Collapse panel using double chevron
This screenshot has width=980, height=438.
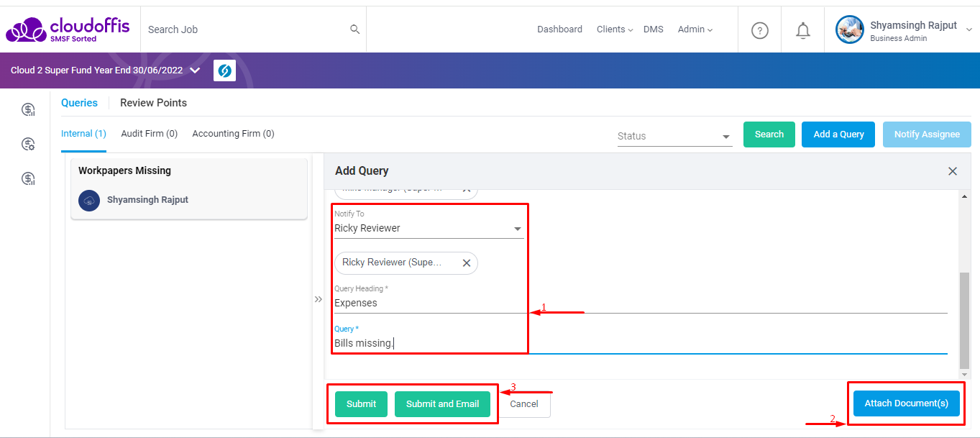[319, 299]
